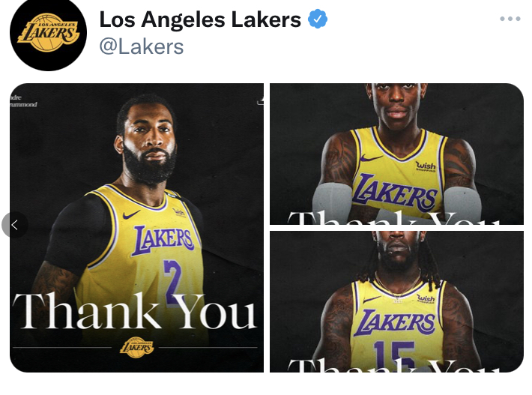The width and height of the screenshot is (532, 395).
Task: Open the Lakers profile avatar
Action: [48, 32]
